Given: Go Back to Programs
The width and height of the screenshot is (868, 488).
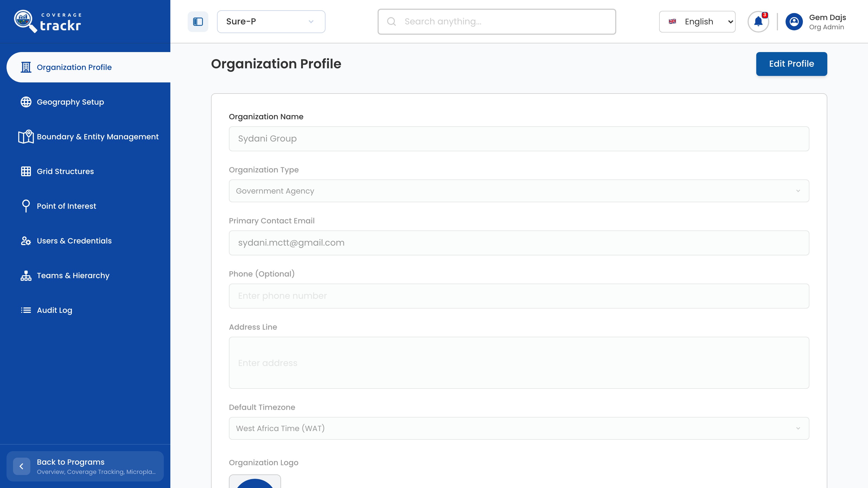Looking at the screenshot, I should click(x=85, y=466).
